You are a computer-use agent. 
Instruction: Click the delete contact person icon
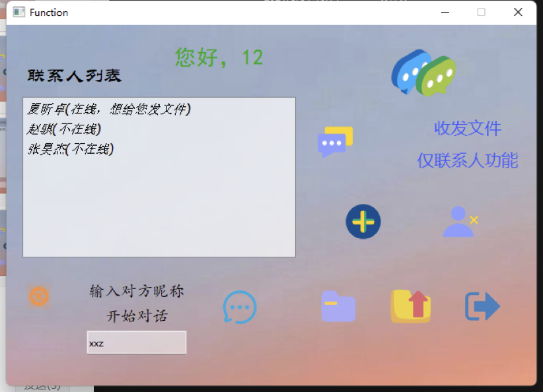460,222
